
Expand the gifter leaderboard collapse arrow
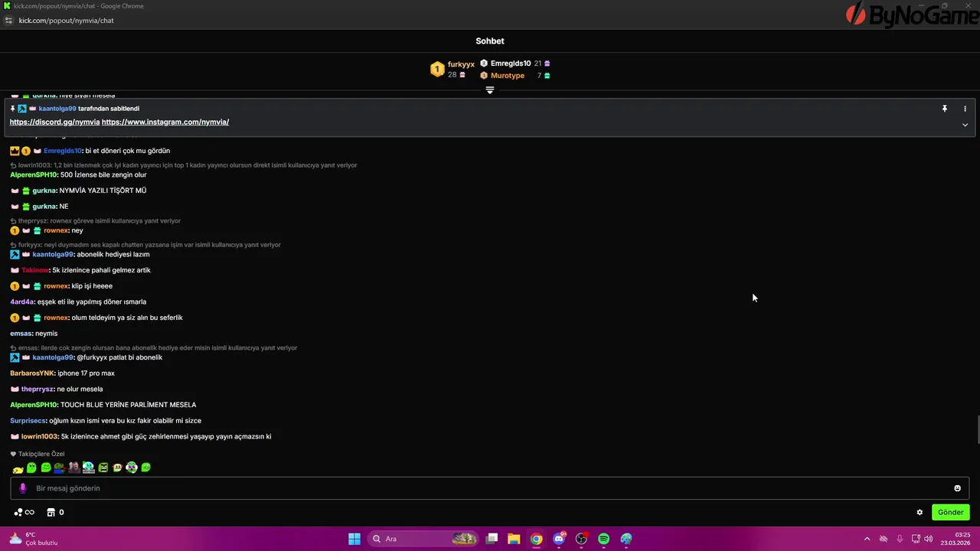click(x=490, y=90)
